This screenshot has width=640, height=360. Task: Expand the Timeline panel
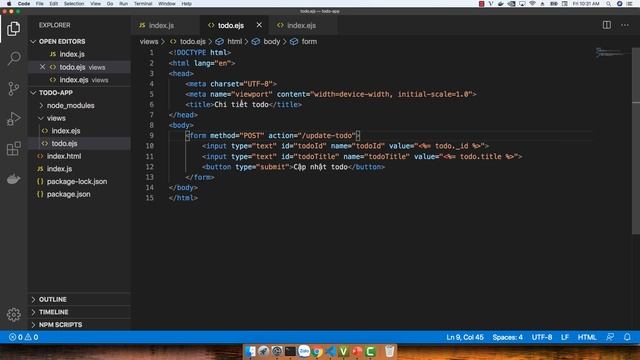pyautogui.click(x=53, y=312)
